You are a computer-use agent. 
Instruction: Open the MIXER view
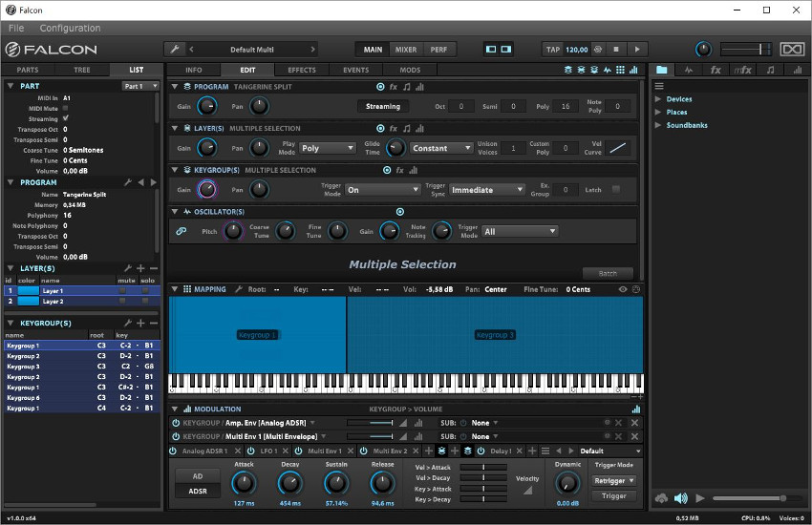[x=406, y=49]
